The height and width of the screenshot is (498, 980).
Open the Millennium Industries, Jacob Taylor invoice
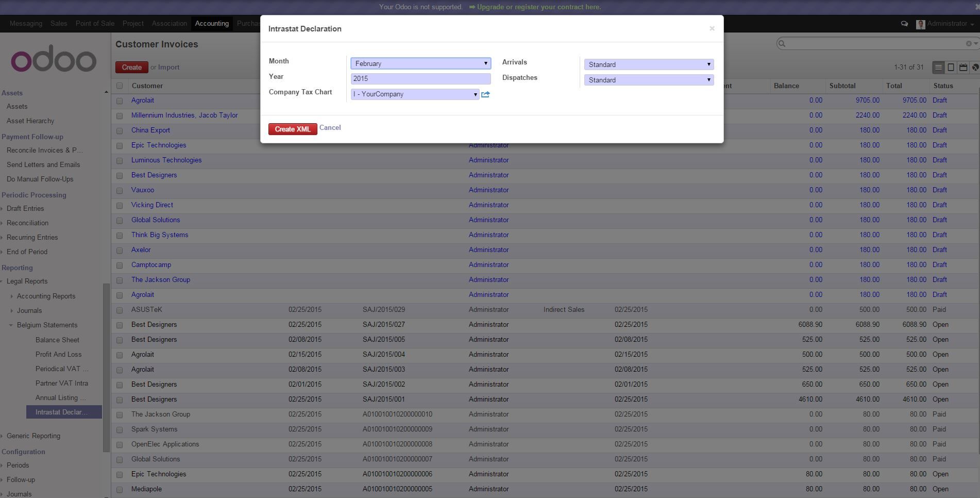pos(184,115)
